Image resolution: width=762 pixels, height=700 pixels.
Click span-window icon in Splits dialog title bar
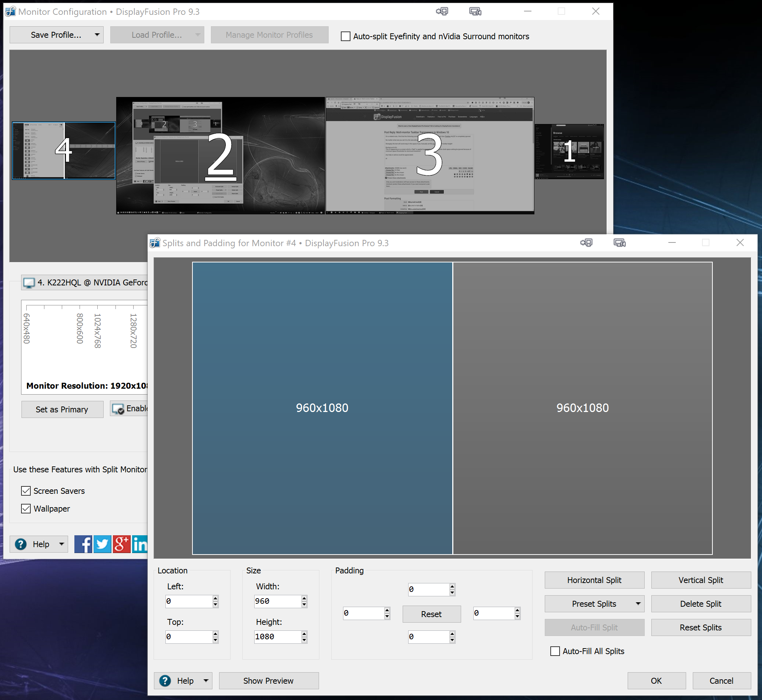tap(620, 243)
